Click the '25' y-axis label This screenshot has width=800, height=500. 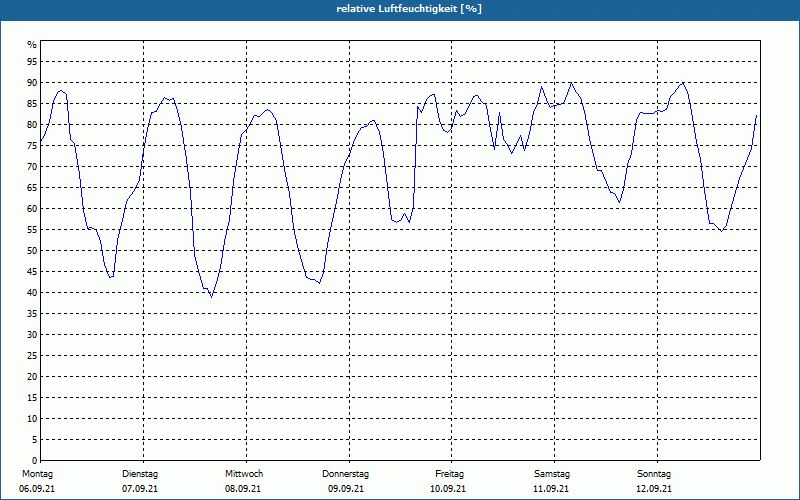pos(32,356)
